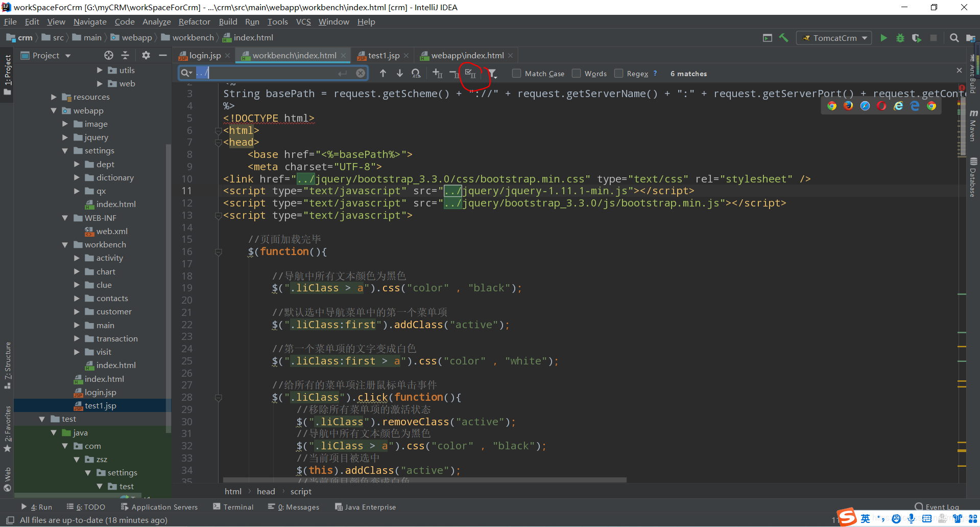The width and height of the screenshot is (980, 527).
Task: Open in Edge browser icon
Action: 915,106
